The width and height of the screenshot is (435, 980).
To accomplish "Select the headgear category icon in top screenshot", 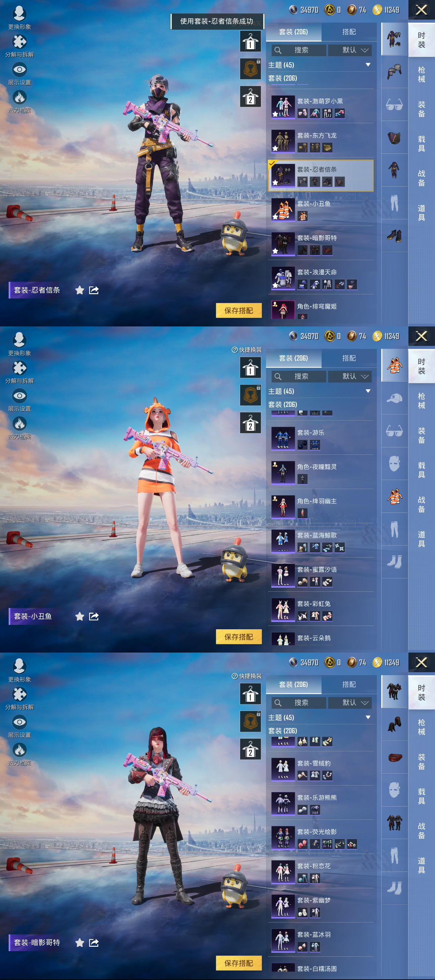I will (394, 71).
